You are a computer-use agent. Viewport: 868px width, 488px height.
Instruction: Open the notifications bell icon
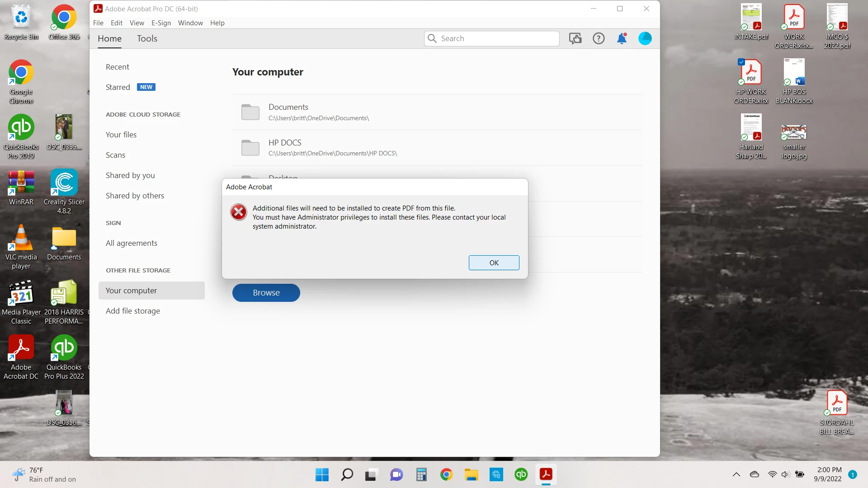click(622, 38)
